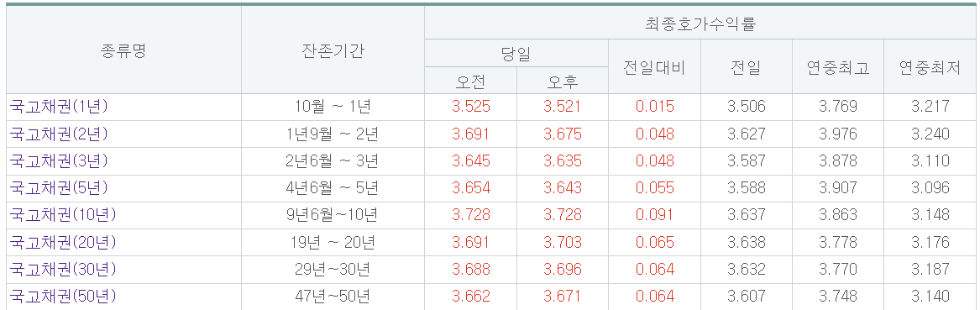980x310 pixels.
Task: Click yearly high 3.976
Action: pyautogui.click(x=838, y=134)
